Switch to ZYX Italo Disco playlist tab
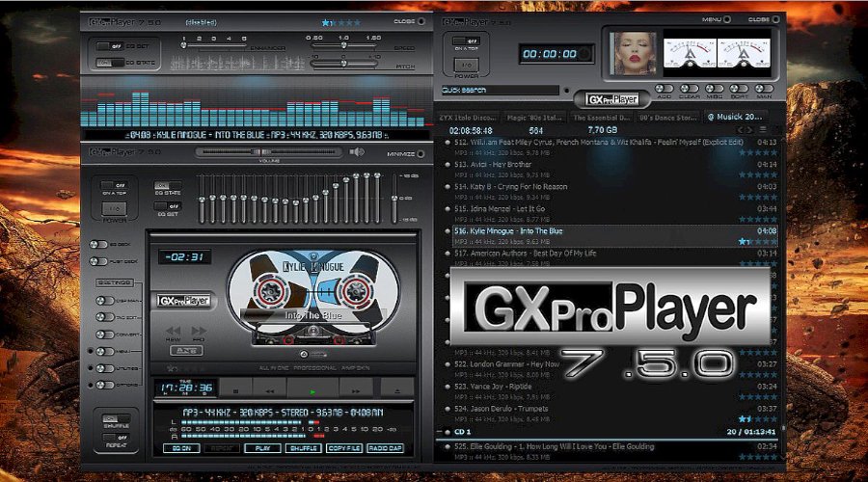868x482 pixels. [x=468, y=118]
